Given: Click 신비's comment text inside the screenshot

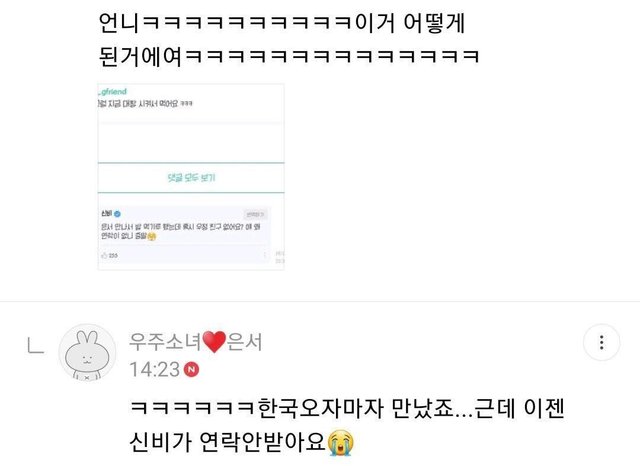Looking at the screenshot, I should pos(181,231).
